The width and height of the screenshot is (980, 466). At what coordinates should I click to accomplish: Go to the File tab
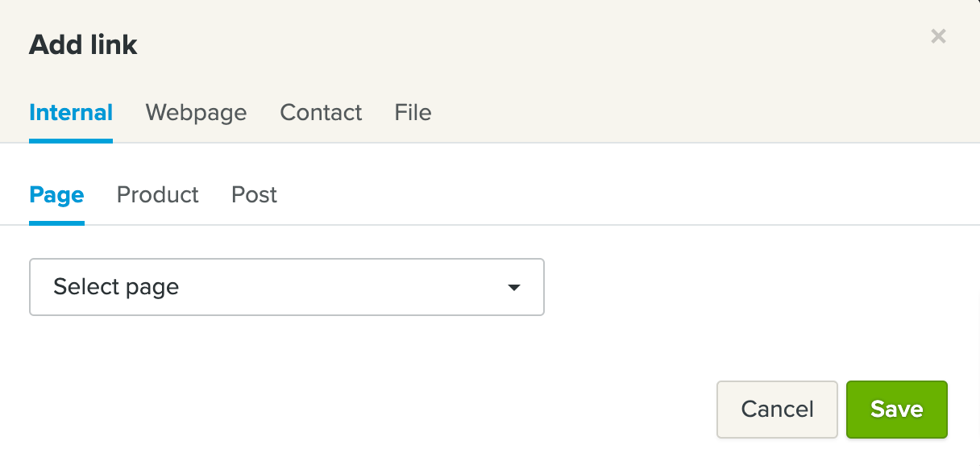click(x=413, y=113)
